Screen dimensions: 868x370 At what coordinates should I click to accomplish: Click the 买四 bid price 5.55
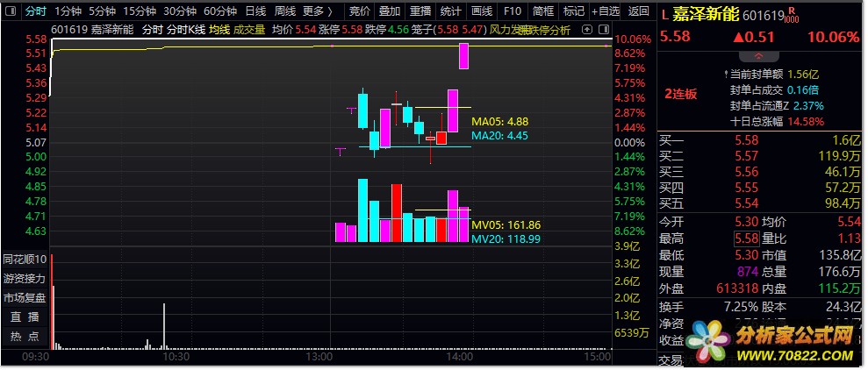pyautogui.click(x=746, y=188)
